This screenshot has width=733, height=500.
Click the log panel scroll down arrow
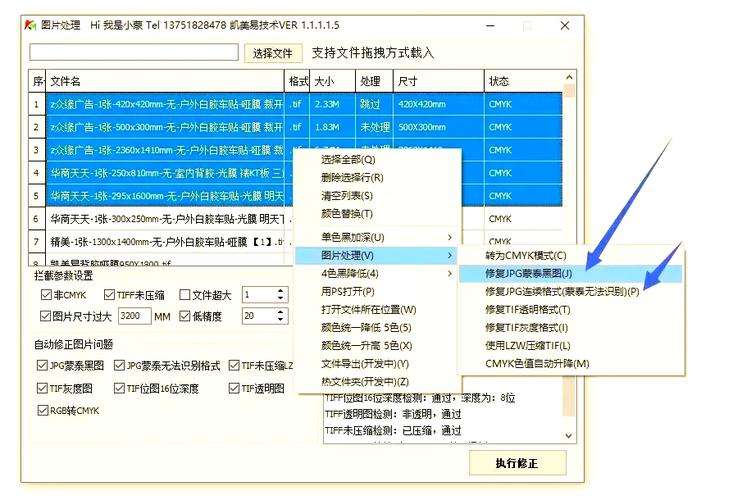tap(568, 436)
